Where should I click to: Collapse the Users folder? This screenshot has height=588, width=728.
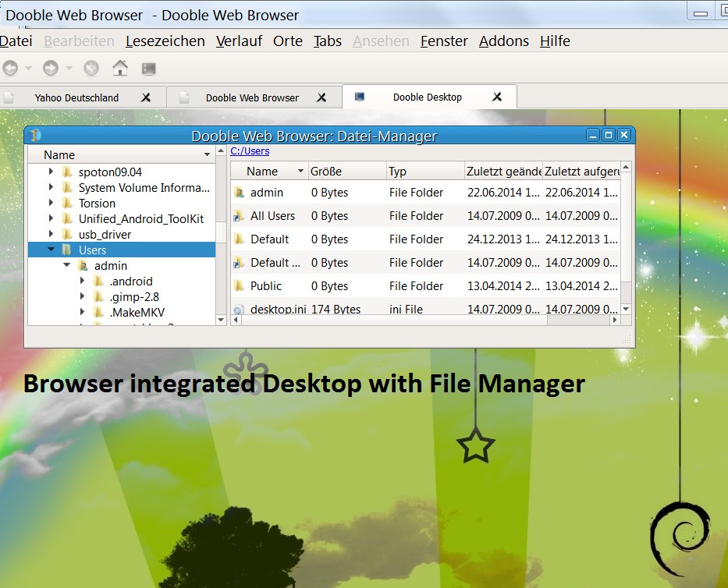(51, 250)
